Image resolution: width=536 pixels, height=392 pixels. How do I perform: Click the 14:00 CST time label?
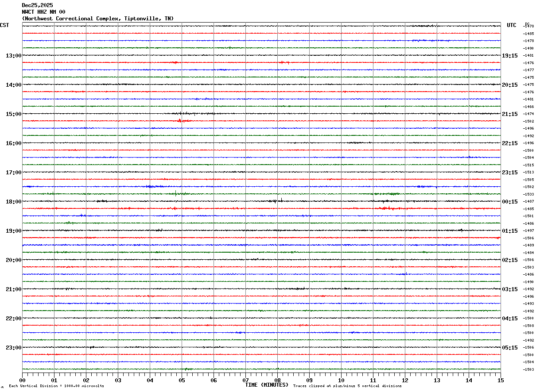tap(13, 85)
